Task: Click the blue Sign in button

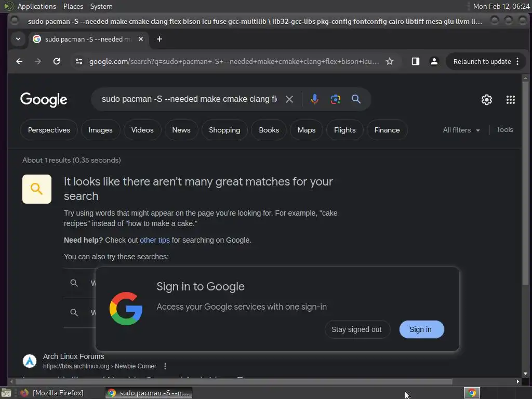Action: tap(421, 329)
